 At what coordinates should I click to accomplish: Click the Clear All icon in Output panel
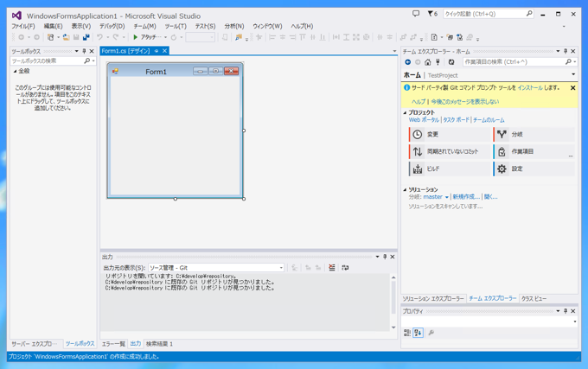[x=332, y=268]
